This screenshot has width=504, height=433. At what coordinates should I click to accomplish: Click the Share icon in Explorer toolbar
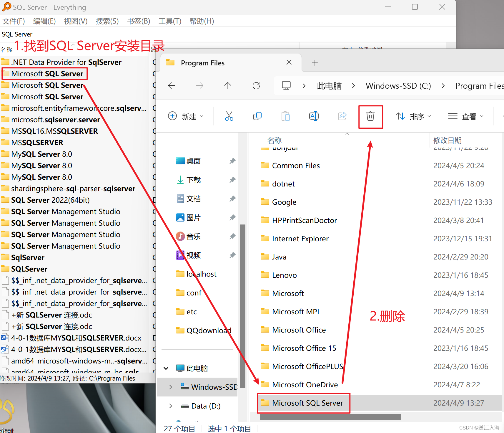342,116
